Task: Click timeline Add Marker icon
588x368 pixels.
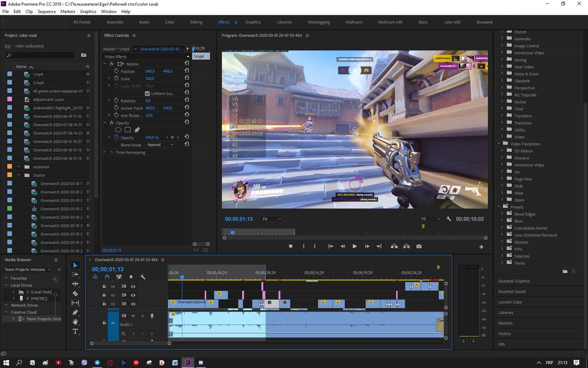Action: [130, 277]
